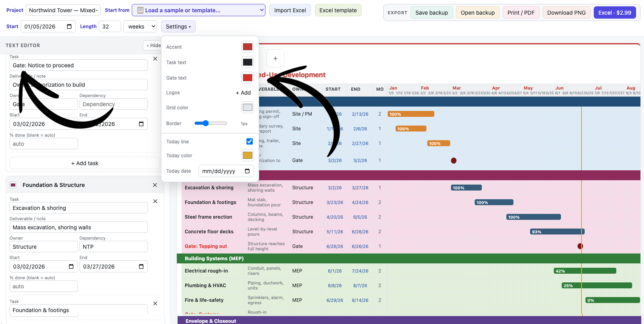This screenshot has height=324, width=644.
Task: Click + Add next to Logos
Action: 243,93
